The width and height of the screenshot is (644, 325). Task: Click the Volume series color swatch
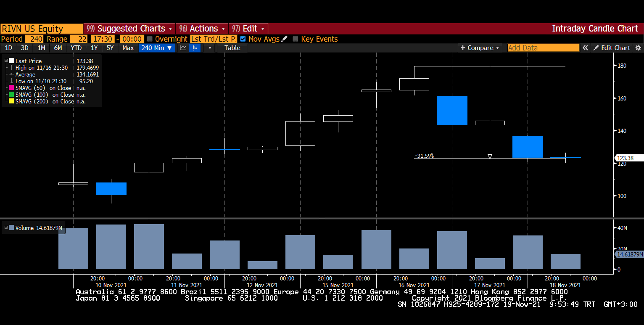click(11, 228)
